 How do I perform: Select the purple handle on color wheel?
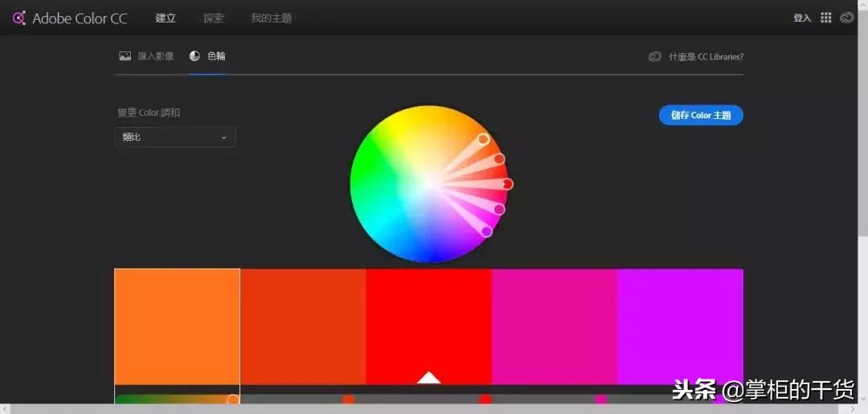486,232
